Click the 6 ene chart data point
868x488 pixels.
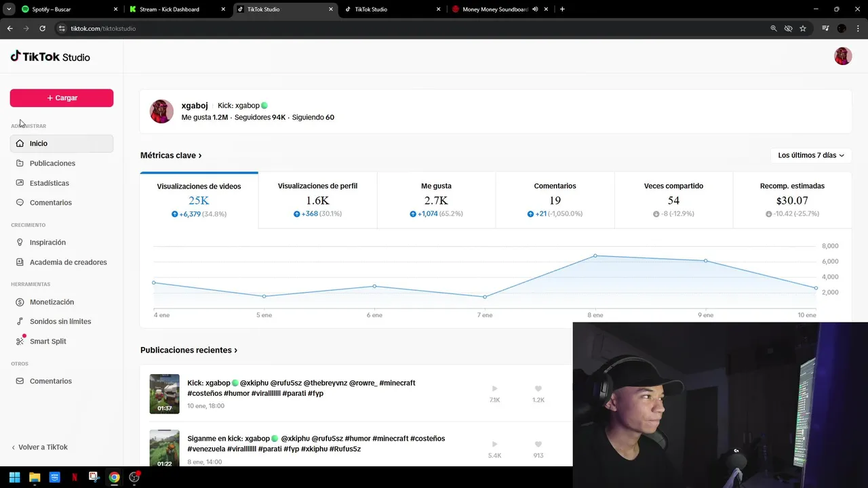click(374, 286)
